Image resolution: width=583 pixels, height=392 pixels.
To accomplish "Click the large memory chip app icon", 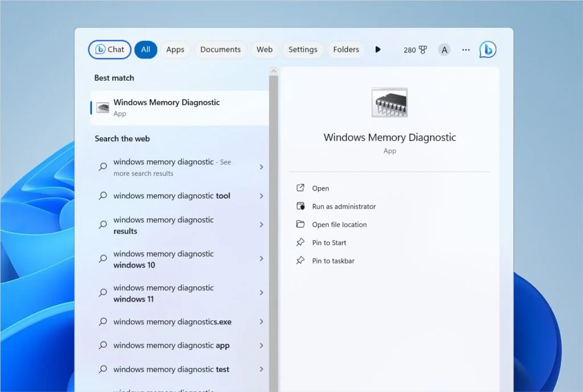I will tap(389, 102).
